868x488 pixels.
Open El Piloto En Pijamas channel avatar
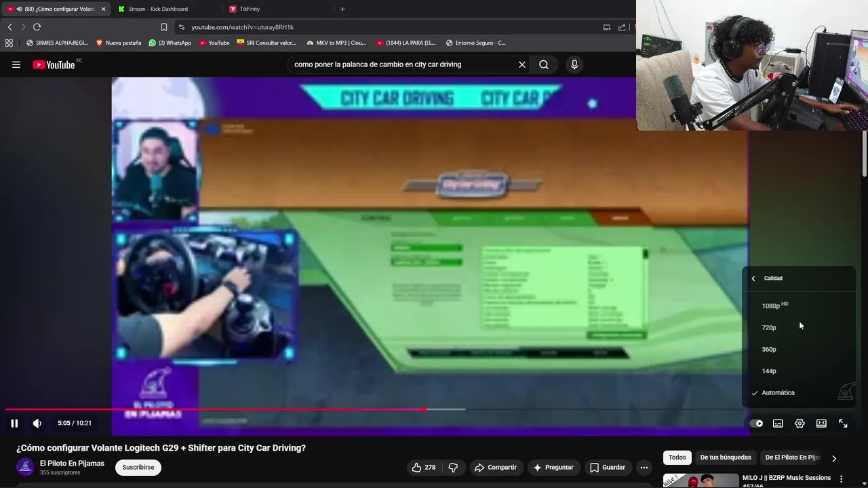click(25, 467)
